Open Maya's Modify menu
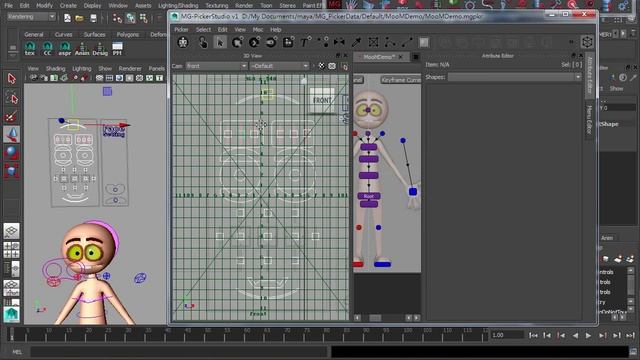The height and width of the screenshot is (360, 640). [44, 6]
